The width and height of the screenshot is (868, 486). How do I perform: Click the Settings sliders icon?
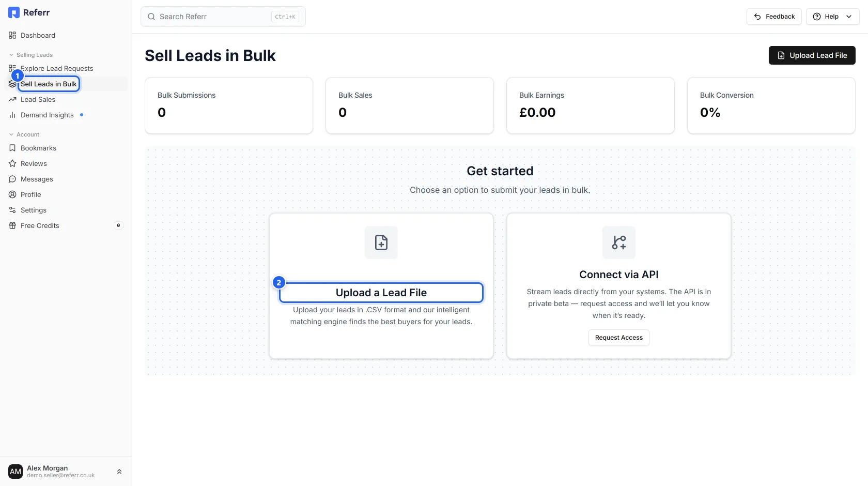pyautogui.click(x=12, y=210)
